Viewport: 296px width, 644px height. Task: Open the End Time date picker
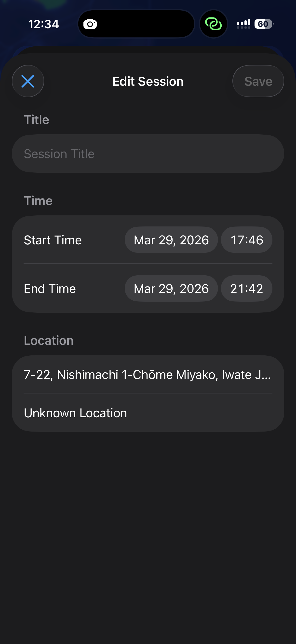coord(171,289)
